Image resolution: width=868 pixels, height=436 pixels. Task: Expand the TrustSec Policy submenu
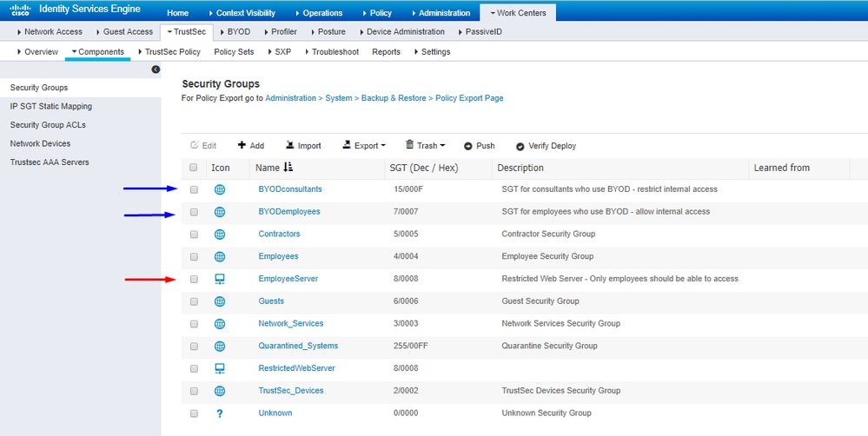pyautogui.click(x=169, y=51)
